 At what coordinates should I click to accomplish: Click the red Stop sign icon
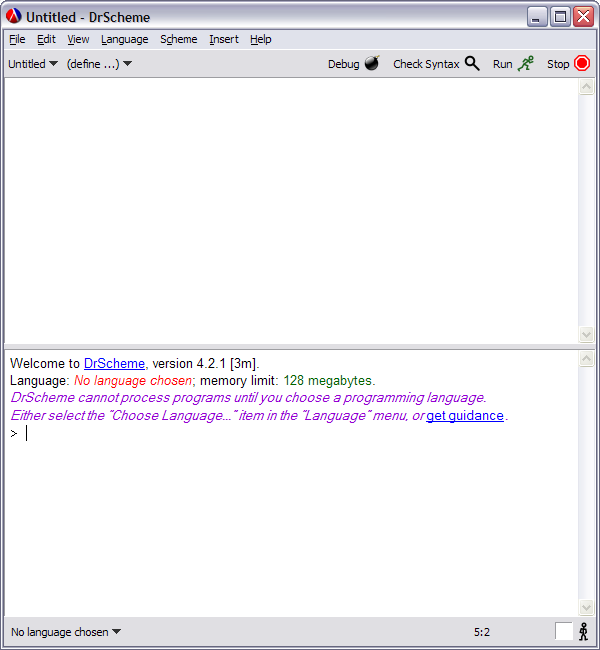582,63
